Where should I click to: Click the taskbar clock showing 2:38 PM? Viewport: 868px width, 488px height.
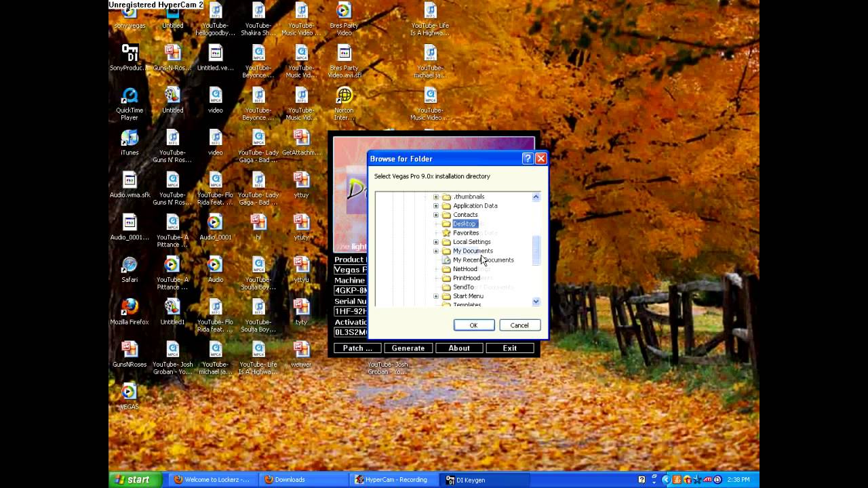click(x=738, y=480)
